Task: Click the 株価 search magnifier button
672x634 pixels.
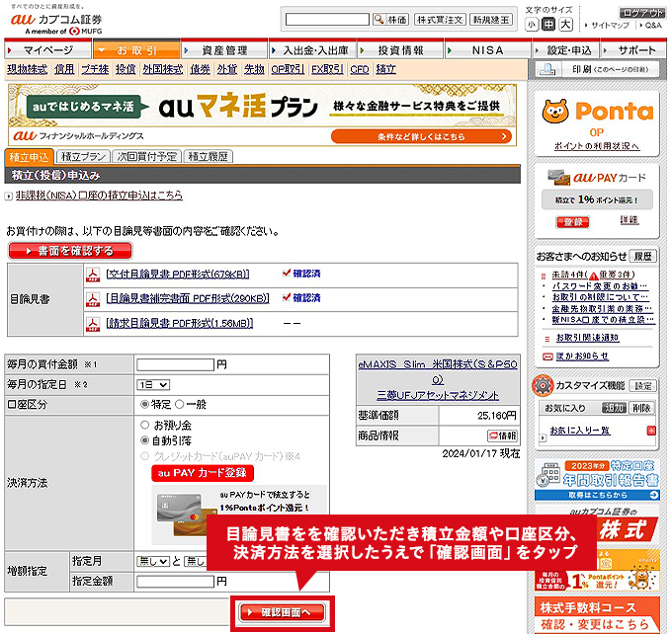Action: pos(390,20)
